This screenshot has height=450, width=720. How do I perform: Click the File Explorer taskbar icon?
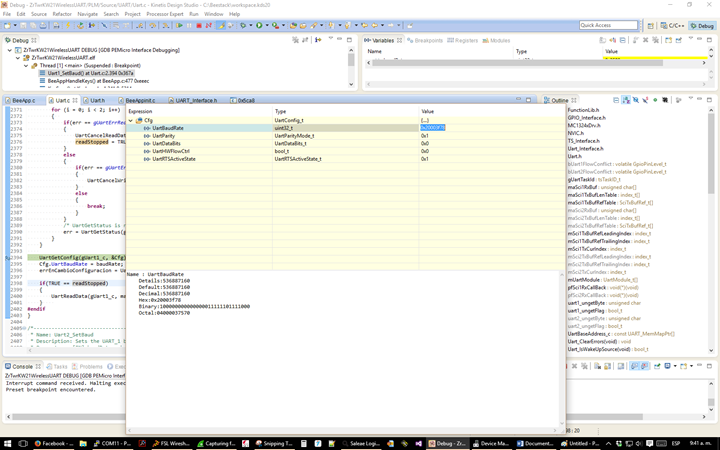83,444
